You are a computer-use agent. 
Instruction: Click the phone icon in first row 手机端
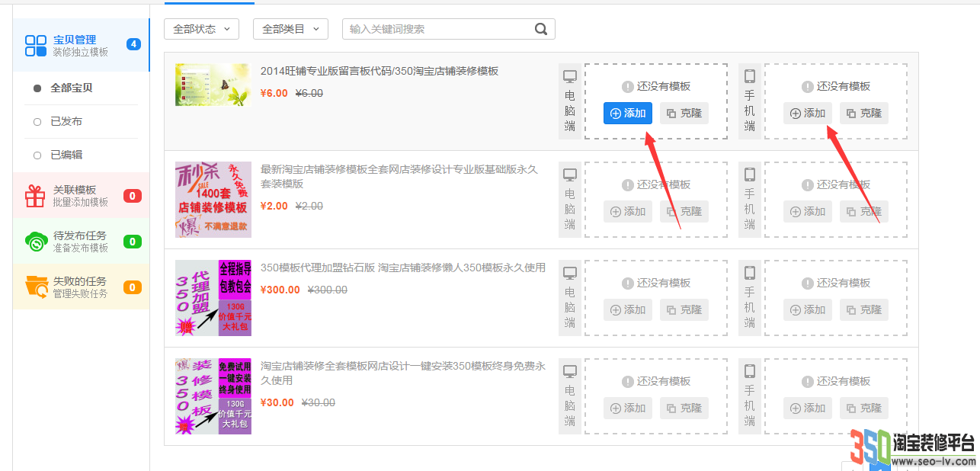click(750, 76)
